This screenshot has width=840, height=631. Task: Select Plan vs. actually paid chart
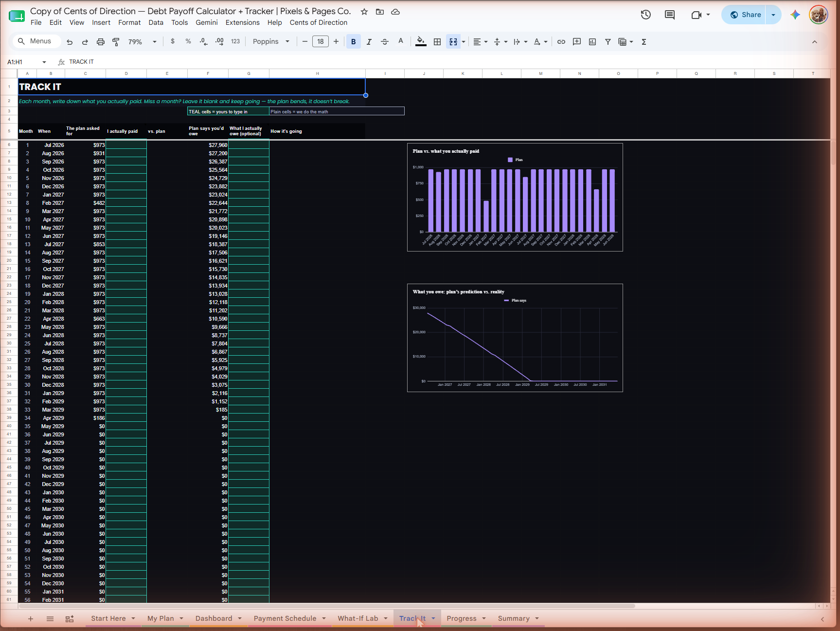tap(515, 197)
